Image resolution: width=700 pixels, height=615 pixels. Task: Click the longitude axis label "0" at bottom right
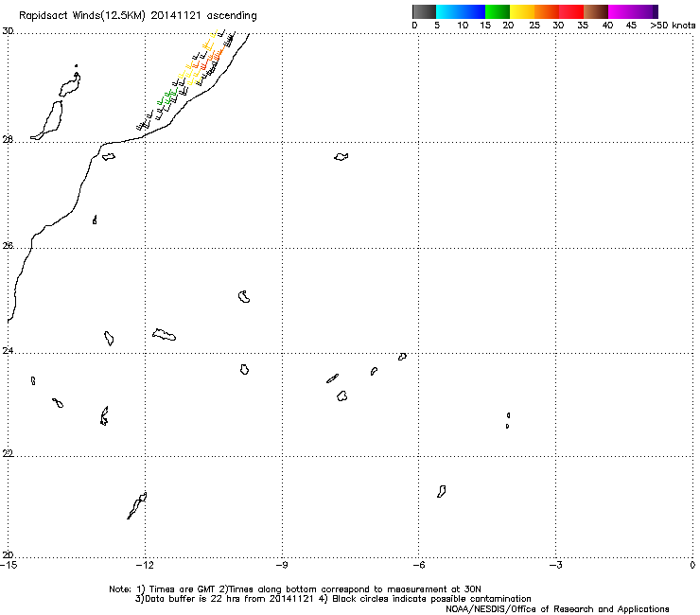click(692, 565)
